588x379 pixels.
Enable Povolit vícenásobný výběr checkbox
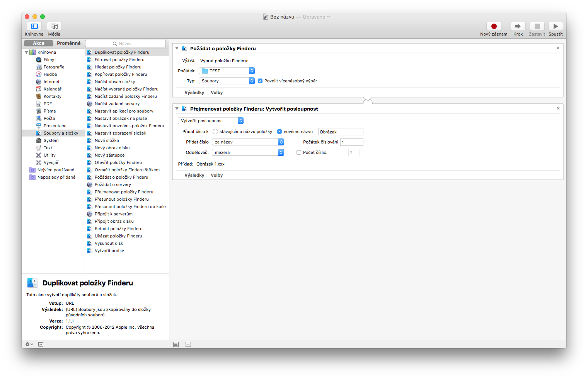pos(260,81)
